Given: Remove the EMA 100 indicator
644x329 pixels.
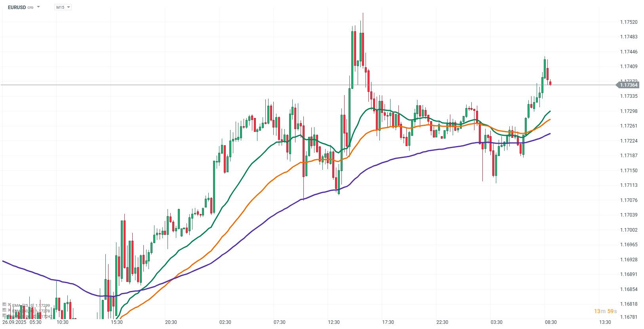Looking at the screenshot, I should click(x=9, y=316).
